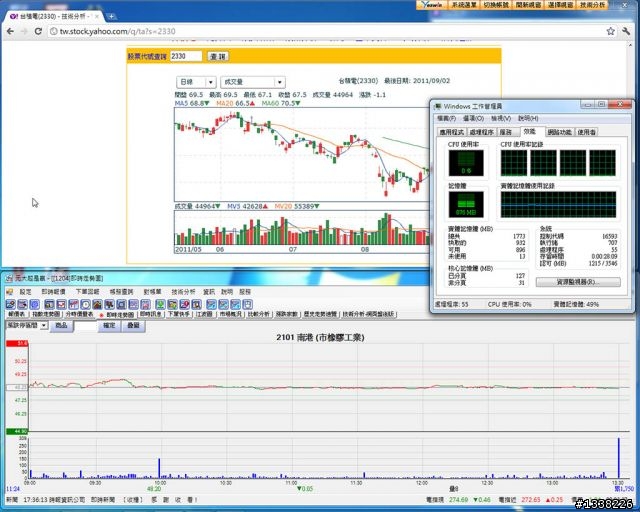Open 下單回報 menu in stock app
The width and height of the screenshot is (640, 512).
click(87, 292)
